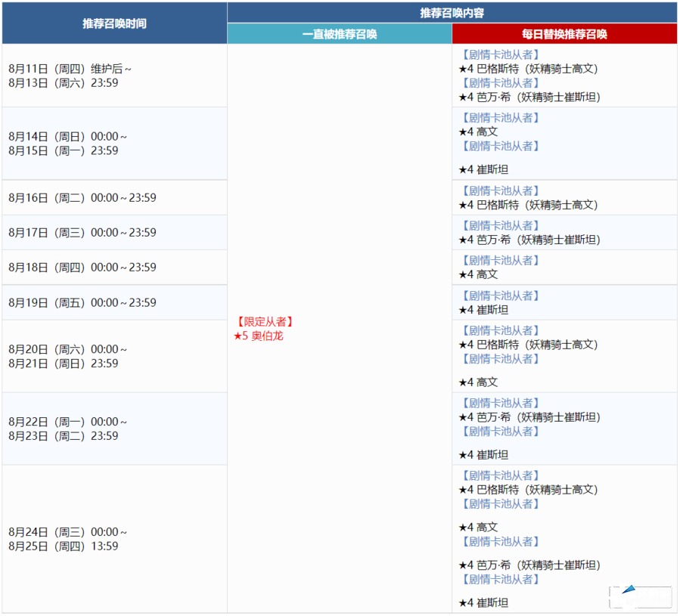Select the 8月20日（周六）date cell
Viewport: 680px width, 616px height.
point(68,356)
